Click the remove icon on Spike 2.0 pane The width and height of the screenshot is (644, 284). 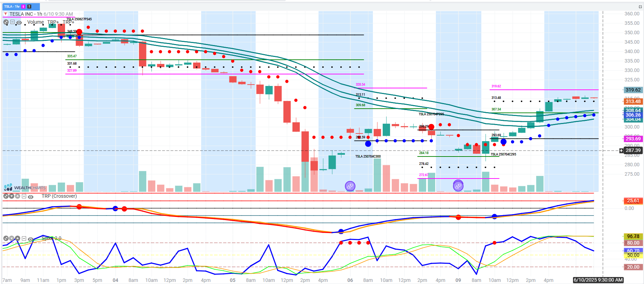6,238
